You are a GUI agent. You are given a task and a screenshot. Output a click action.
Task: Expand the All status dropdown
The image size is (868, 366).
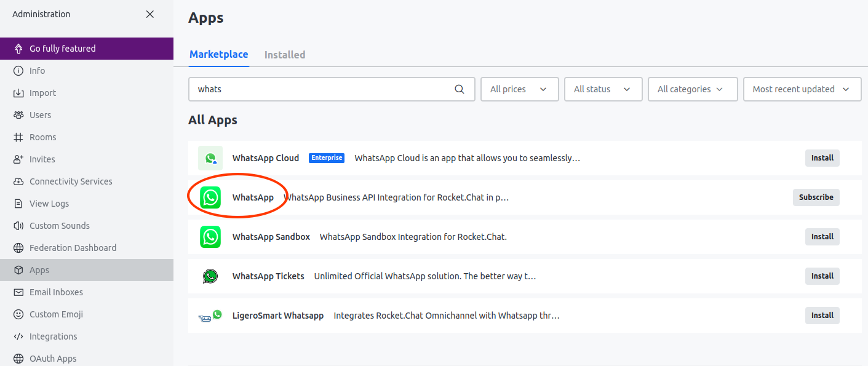(602, 89)
